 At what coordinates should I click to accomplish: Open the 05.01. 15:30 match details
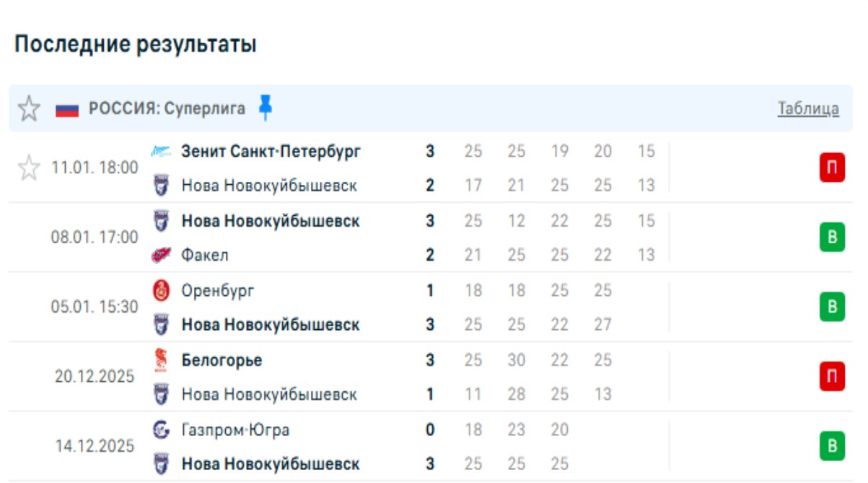click(x=95, y=307)
